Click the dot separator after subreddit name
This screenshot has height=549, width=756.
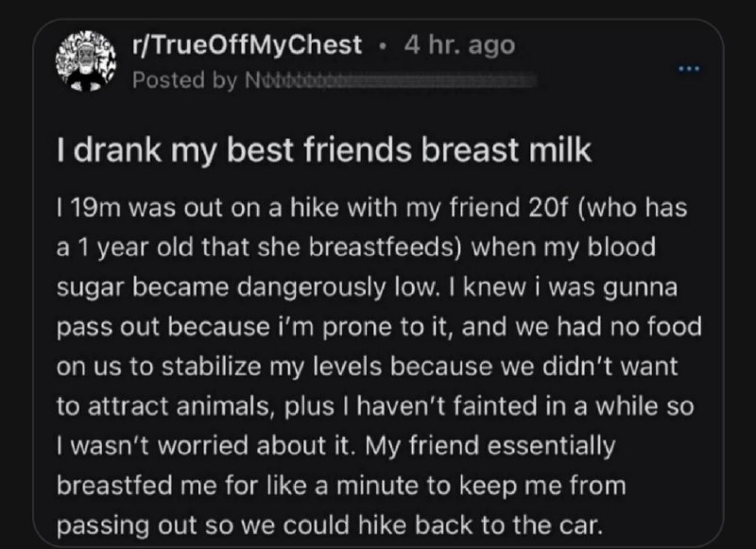[x=383, y=46]
